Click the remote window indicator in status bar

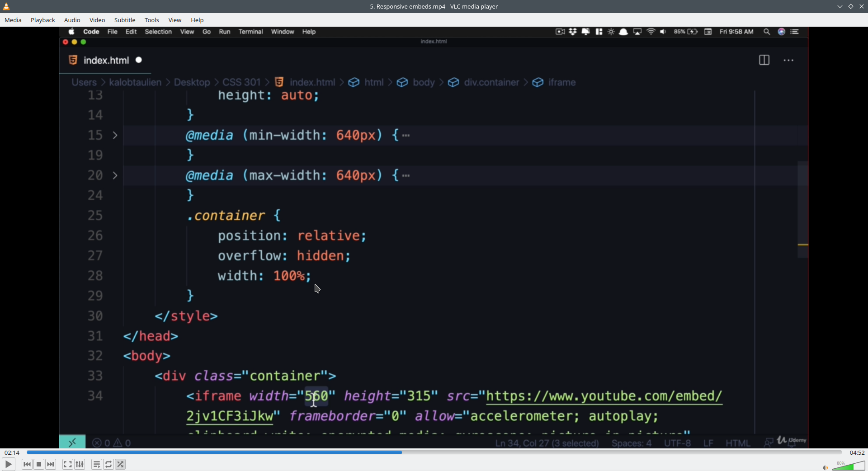pos(72,443)
